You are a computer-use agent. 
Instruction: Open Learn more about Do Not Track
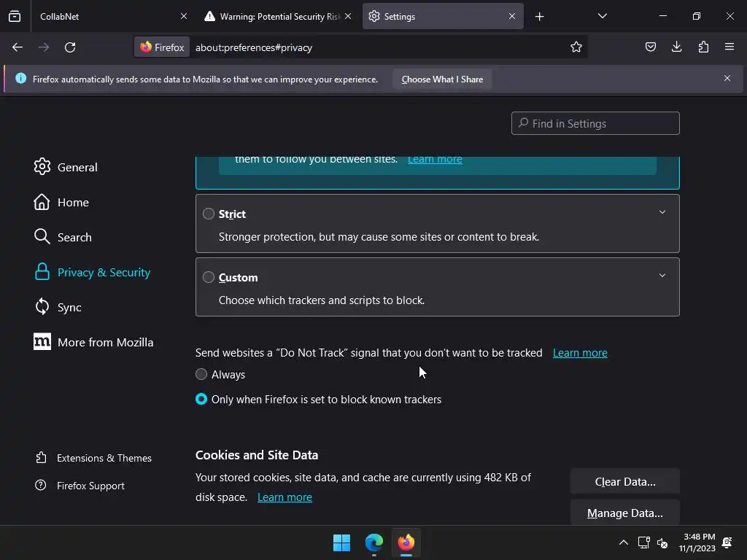[x=580, y=353]
